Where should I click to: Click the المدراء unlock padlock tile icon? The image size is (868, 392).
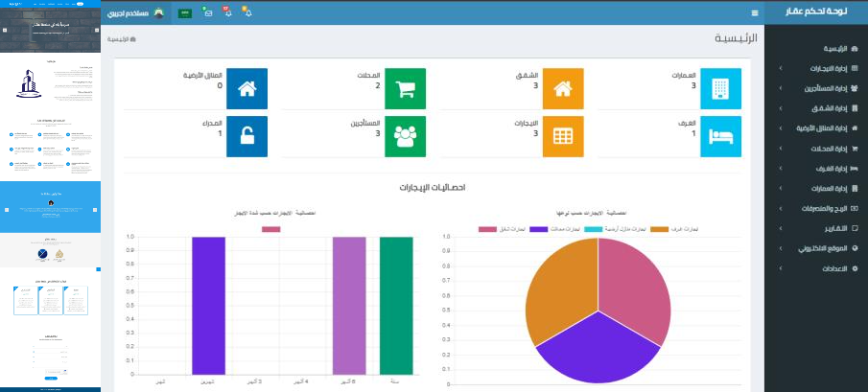[246, 136]
